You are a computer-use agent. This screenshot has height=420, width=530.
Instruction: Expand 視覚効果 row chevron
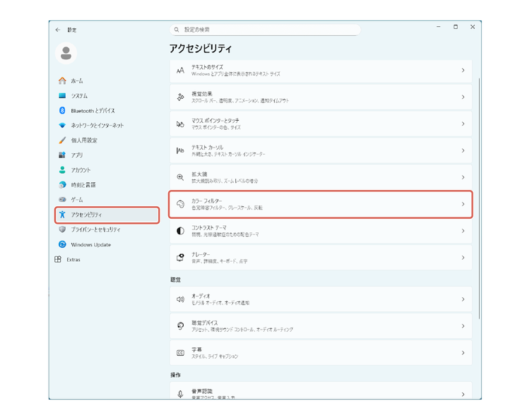(463, 97)
